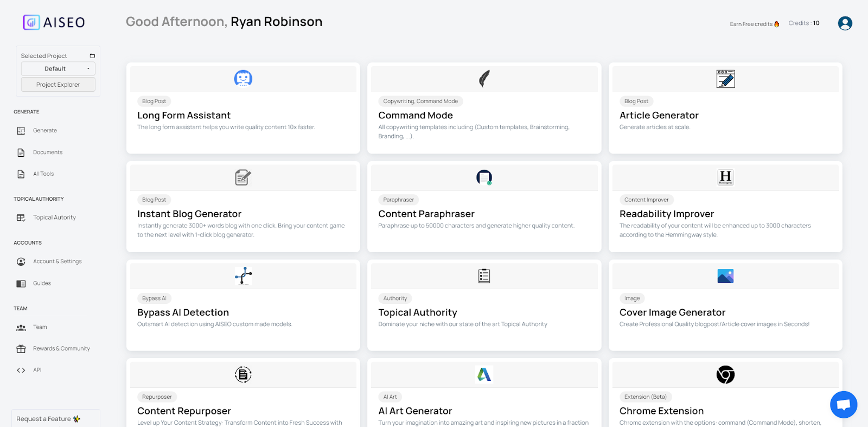Click the Rewards & Community gift icon

(21, 349)
